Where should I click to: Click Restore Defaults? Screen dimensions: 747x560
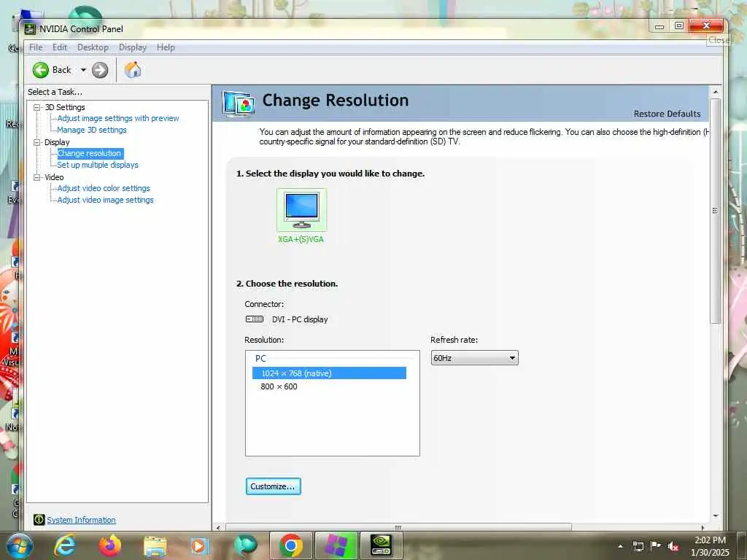667,114
